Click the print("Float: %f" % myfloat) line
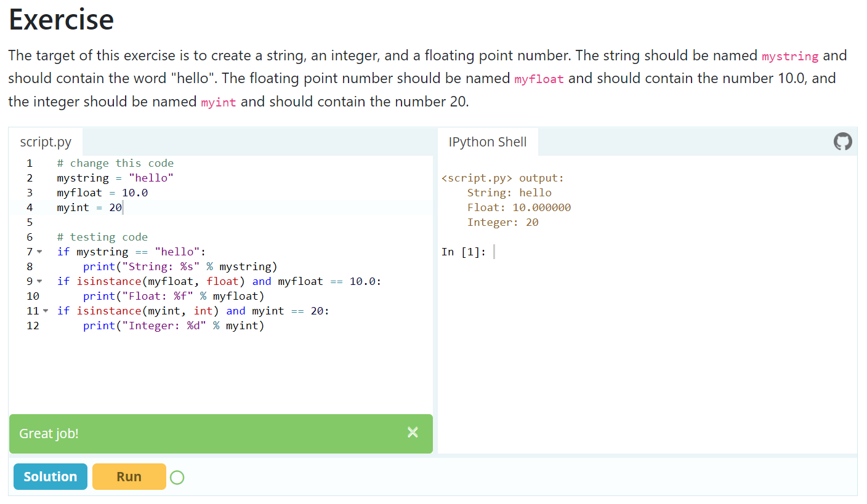867x504 pixels. tap(174, 296)
